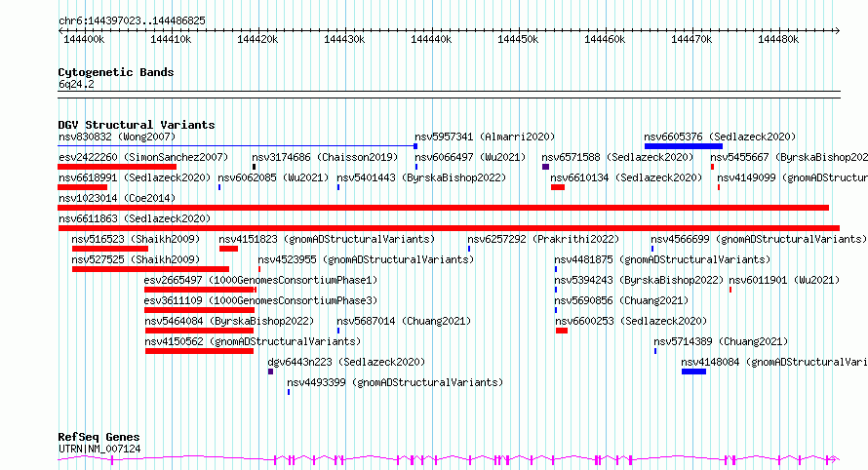Select the nsv3174686 (Chaisson2019) label

(x=325, y=157)
